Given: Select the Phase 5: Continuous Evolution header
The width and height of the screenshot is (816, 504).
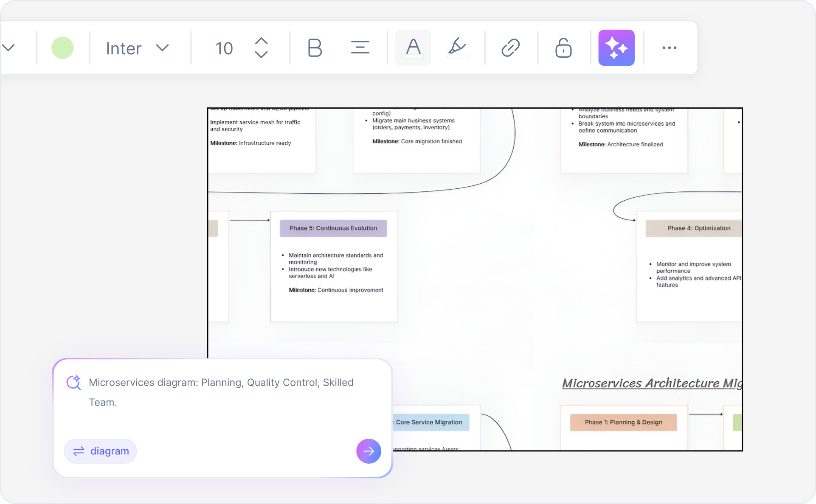Looking at the screenshot, I should pos(333,228).
